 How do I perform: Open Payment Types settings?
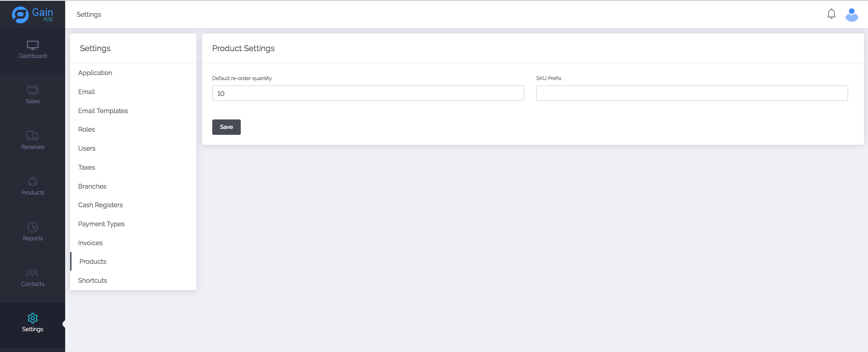click(x=101, y=224)
